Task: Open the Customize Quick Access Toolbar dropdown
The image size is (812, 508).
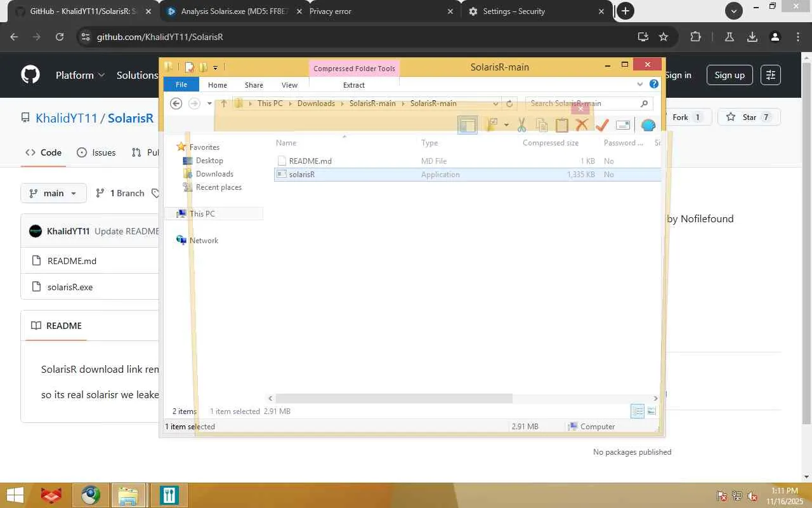Action: coord(216,67)
